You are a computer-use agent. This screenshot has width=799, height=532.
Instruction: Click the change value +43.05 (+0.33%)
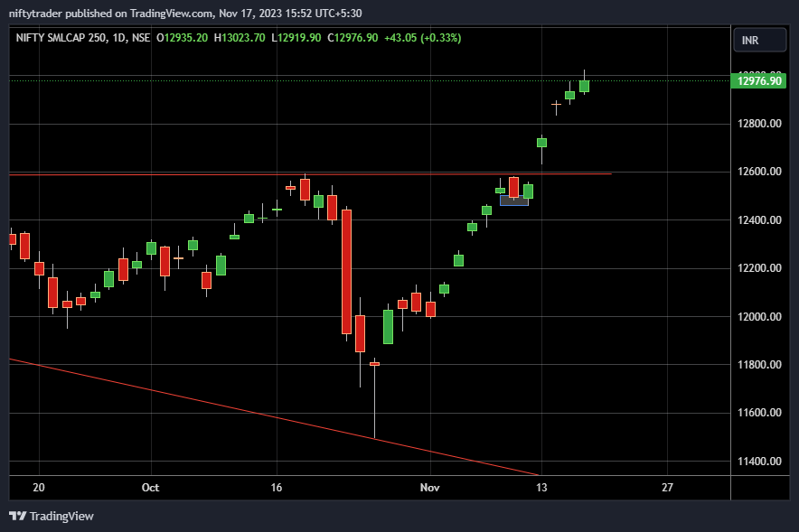422,38
